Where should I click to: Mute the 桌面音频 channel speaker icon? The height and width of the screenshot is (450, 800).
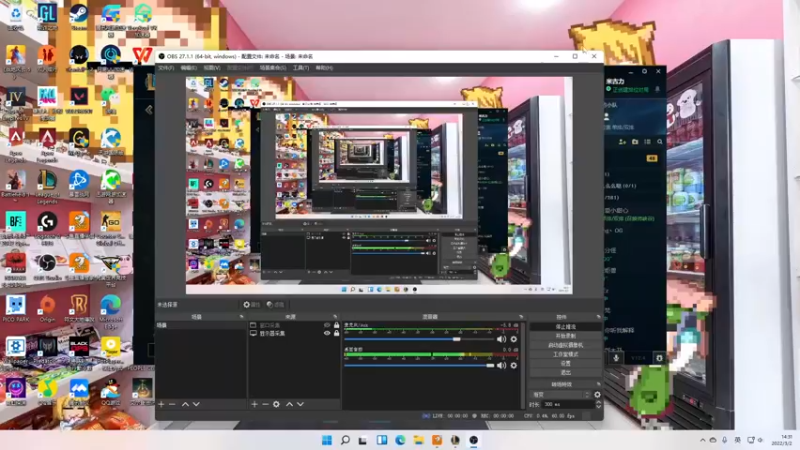pyautogui.click(x=502, y=365)
